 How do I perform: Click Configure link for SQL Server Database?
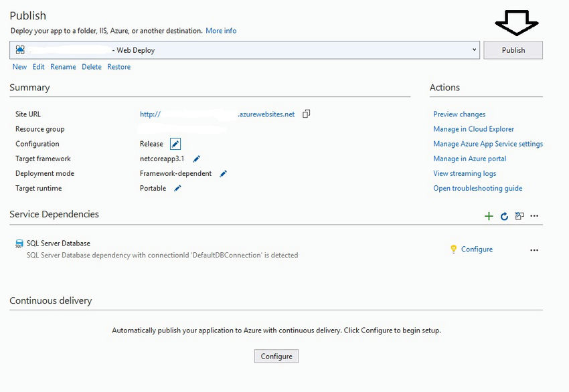point(477,250)
